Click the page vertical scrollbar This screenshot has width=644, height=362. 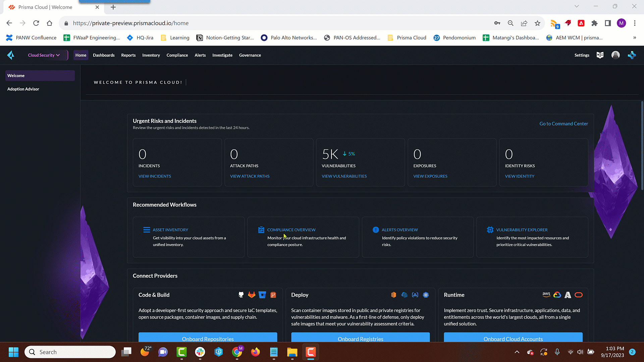[x=642, y=146]
